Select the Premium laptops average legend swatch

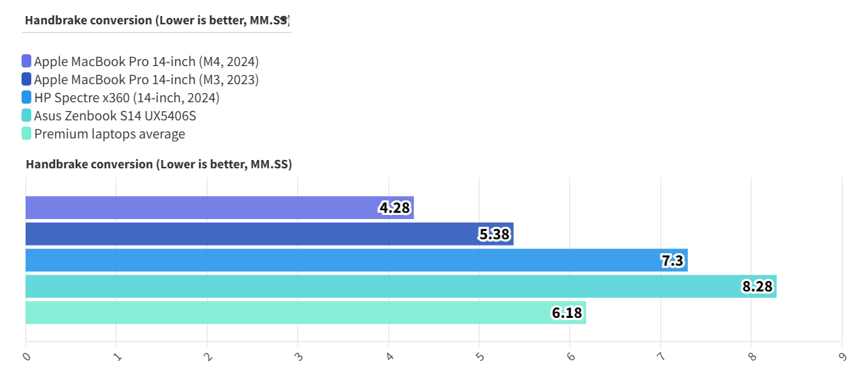point(26,134)
